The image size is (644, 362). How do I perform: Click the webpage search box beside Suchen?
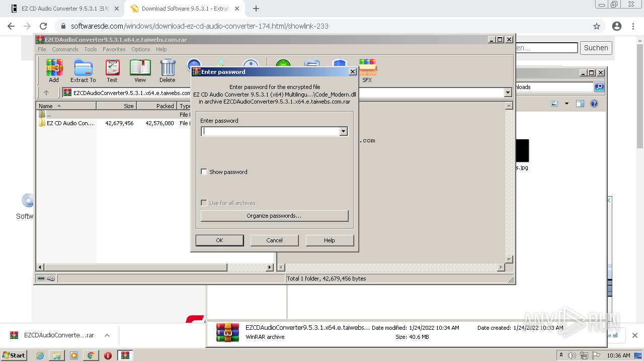tap(546, 48)
